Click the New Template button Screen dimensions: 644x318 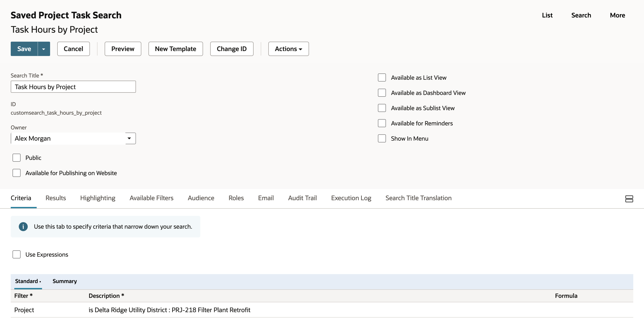point(176,49)
